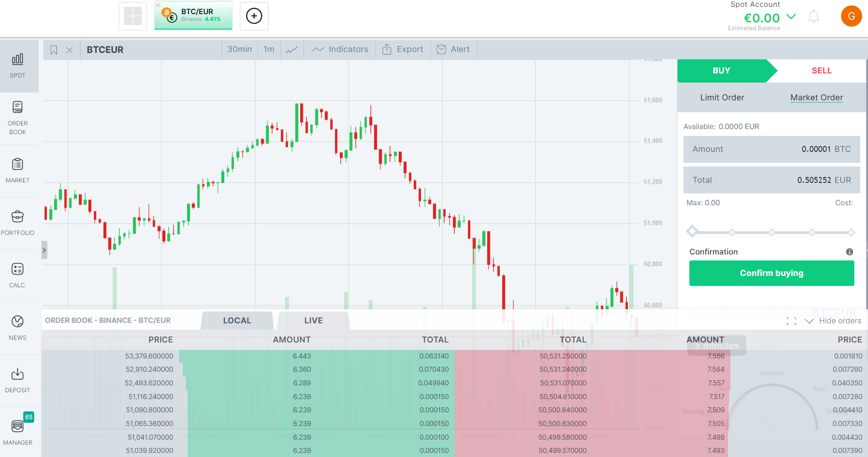The width and height of the screenshot is (868, 457).
Task: Select the 1m interval
Action: tap(269, 49)
